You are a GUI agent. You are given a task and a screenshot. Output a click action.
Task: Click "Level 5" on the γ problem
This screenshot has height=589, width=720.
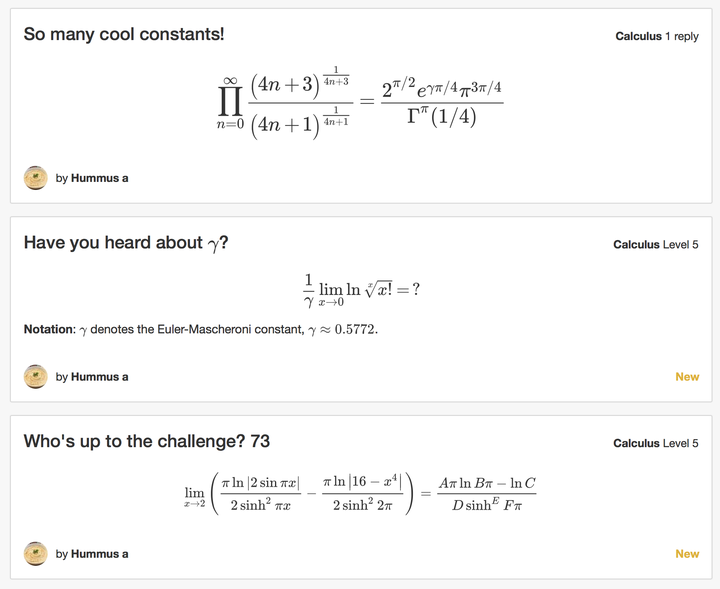click(681, 244)
